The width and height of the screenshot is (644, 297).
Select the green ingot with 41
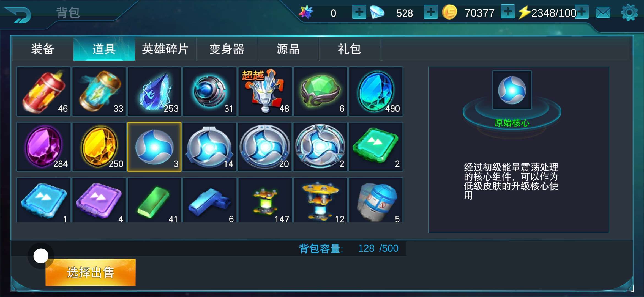tap(154, 200)
